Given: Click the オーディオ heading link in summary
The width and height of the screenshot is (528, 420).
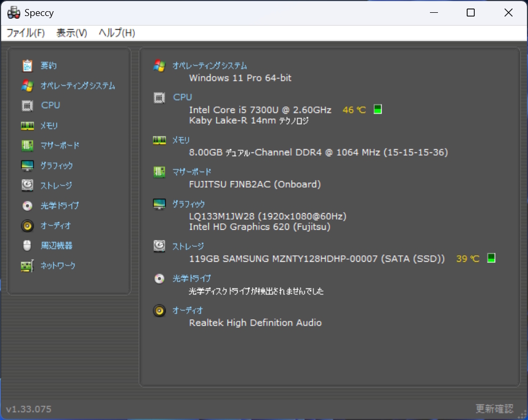Looking at the screenshot, I should [x=188, y=311].
